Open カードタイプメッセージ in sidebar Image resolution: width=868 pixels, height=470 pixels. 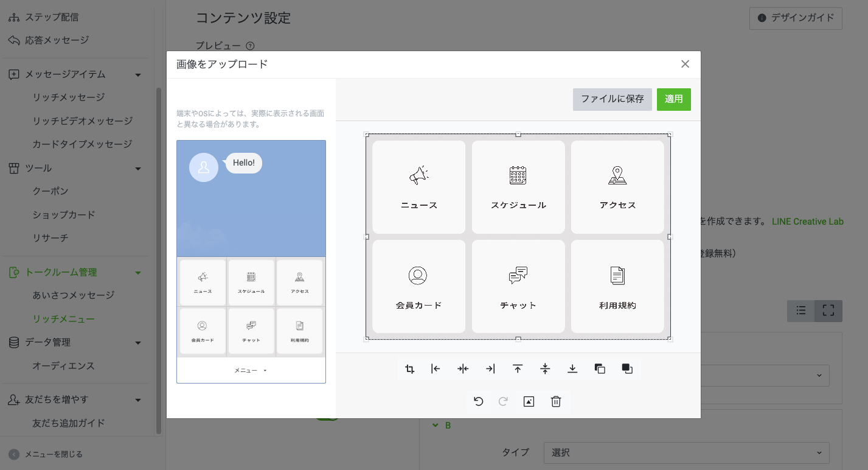82,144
